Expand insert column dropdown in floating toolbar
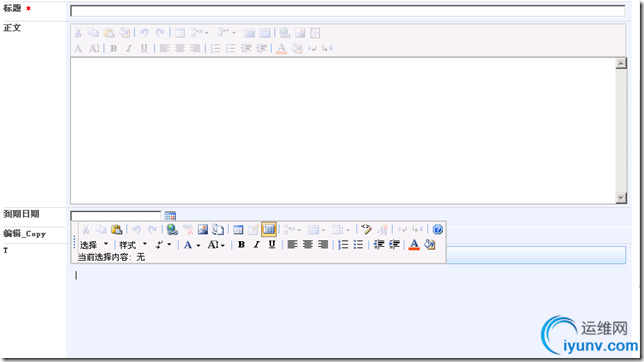 point(316,229)
